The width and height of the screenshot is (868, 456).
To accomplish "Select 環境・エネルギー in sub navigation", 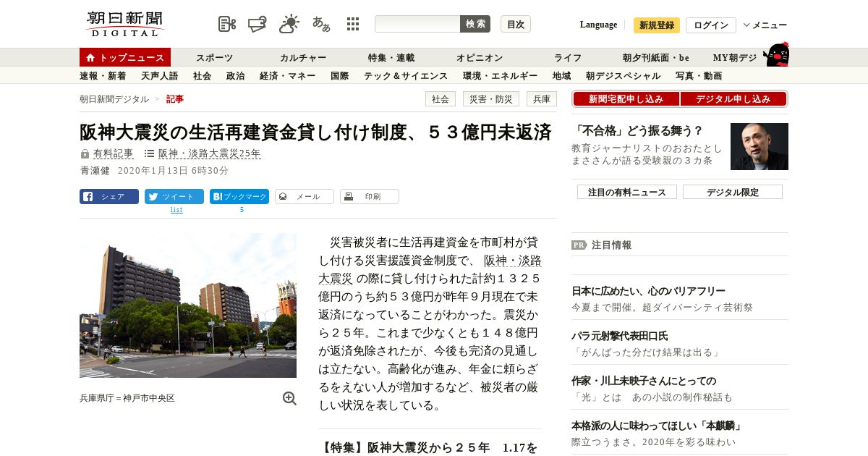I will click(x=501, y=75).
